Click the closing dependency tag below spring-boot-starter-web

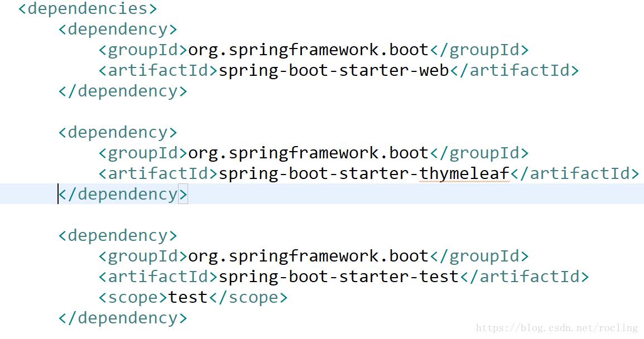(x=123, y=91)
